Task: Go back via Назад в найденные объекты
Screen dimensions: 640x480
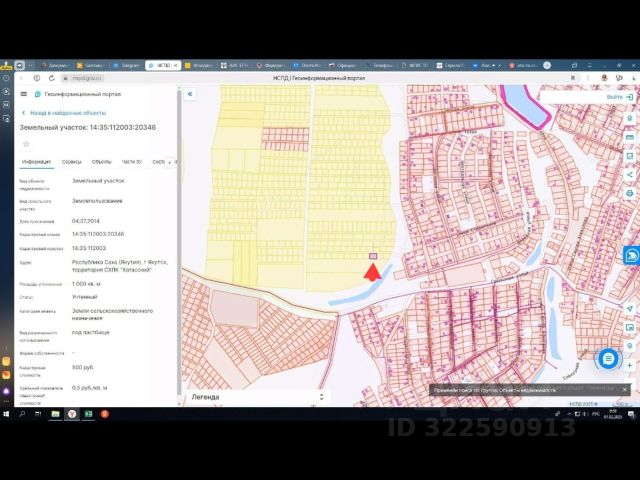Action: click(64, 113)
